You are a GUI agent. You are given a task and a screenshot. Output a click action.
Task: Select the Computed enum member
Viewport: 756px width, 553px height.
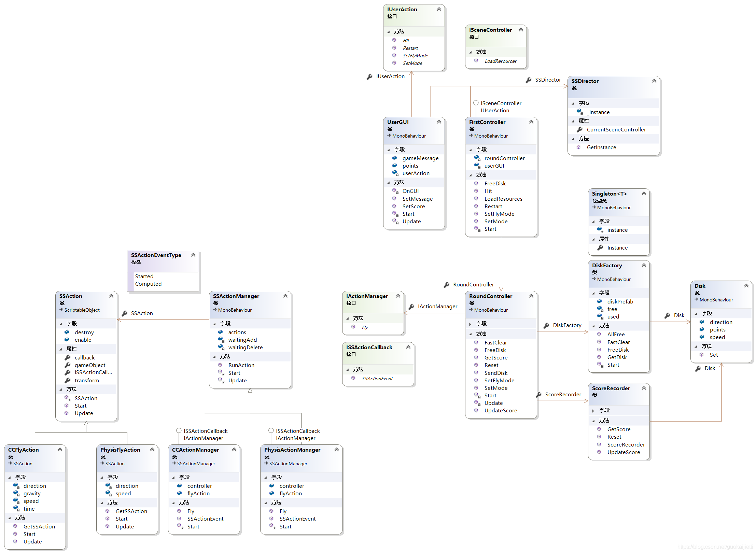pyautogui.click(x=148, y=284)
